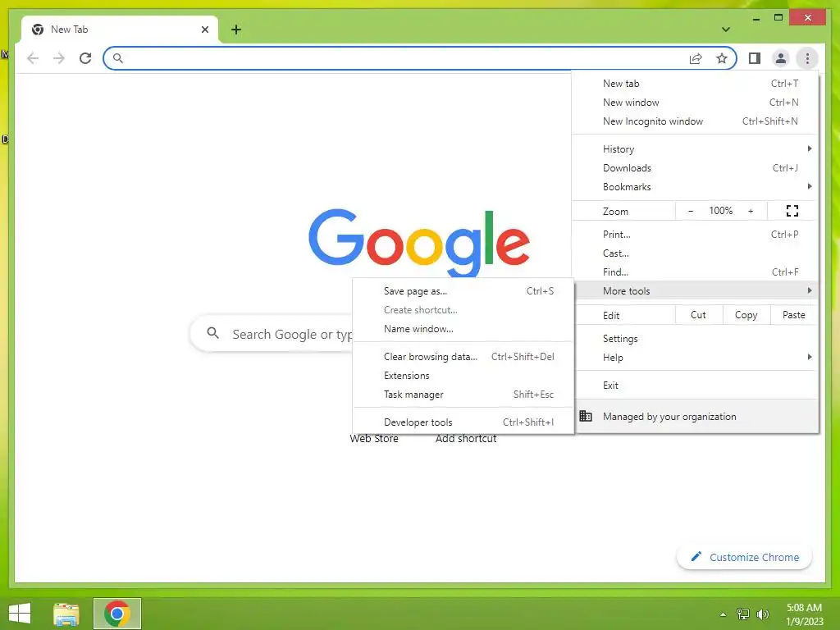Bookmark this tab with the star icon
This screenshot has width=840, height=630.
click(722, 58)
